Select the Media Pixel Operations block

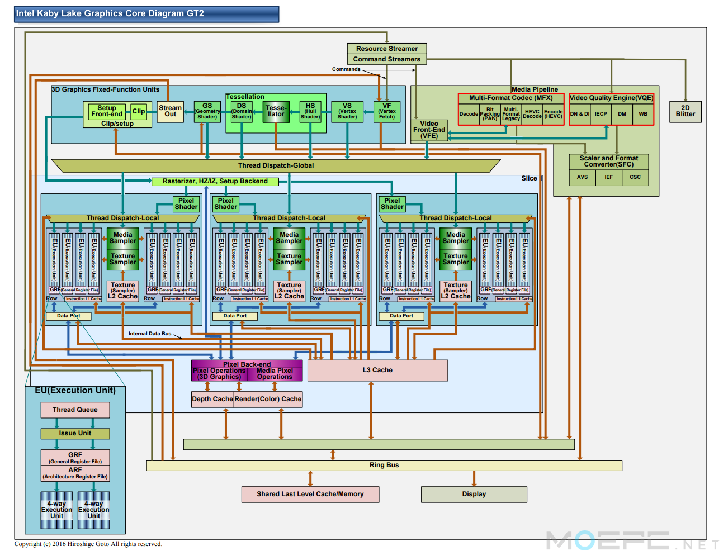[275, 374]
